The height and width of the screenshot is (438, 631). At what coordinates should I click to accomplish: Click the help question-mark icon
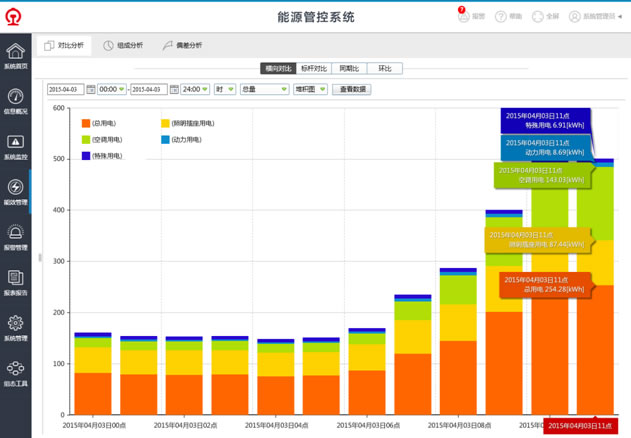click(x=501, y=17)
